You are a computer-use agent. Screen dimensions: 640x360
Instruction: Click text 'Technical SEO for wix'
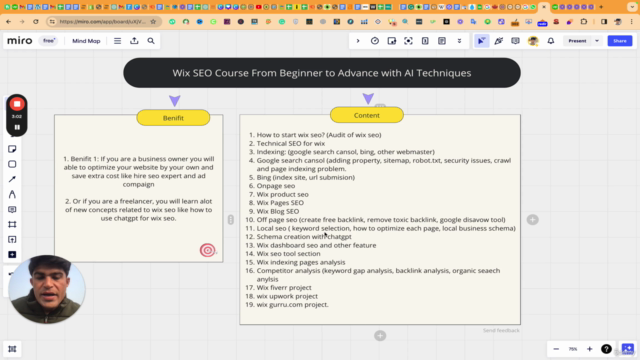click(291, 143)
